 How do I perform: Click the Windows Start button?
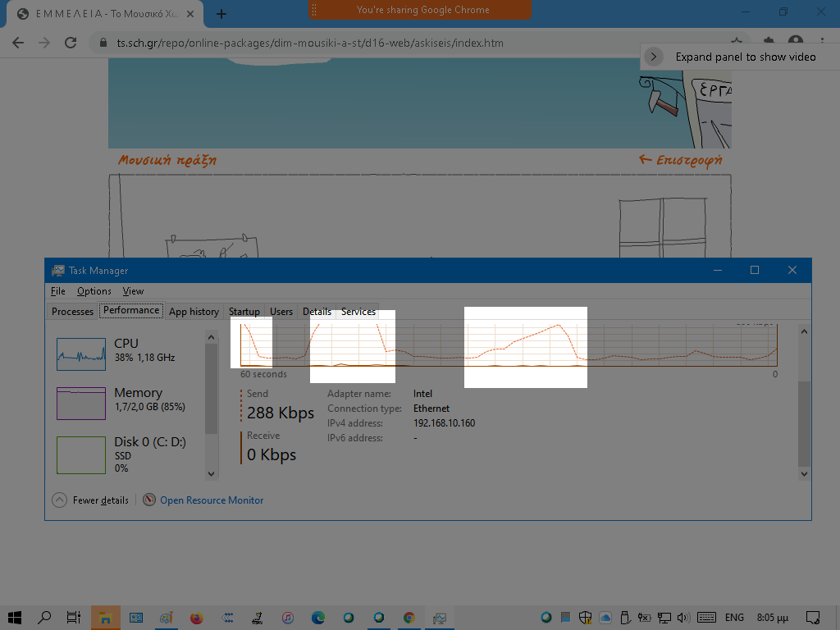pyautogui.click(x=14, y=618)
